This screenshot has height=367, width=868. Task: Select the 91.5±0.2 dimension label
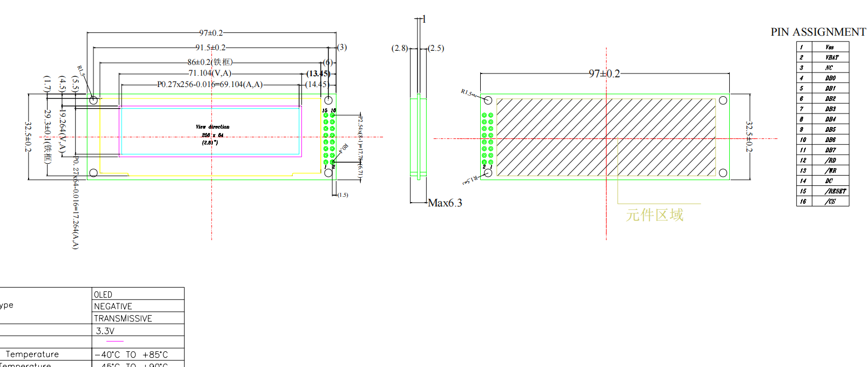211,48
